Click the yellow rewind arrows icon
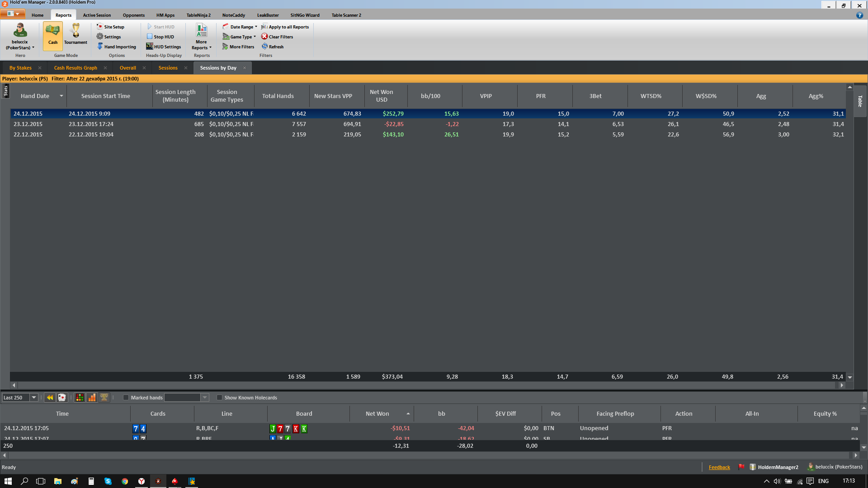 50,398
